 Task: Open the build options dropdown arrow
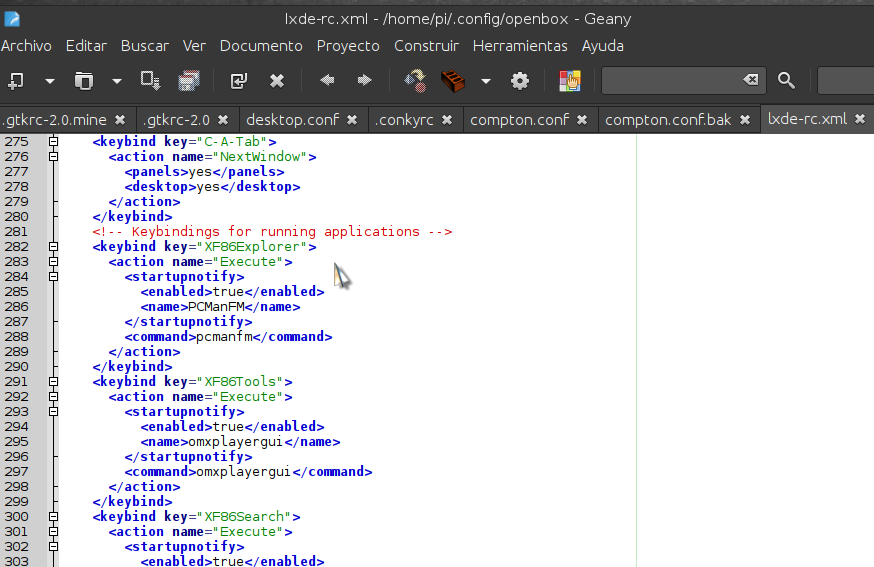click(485, 81)
